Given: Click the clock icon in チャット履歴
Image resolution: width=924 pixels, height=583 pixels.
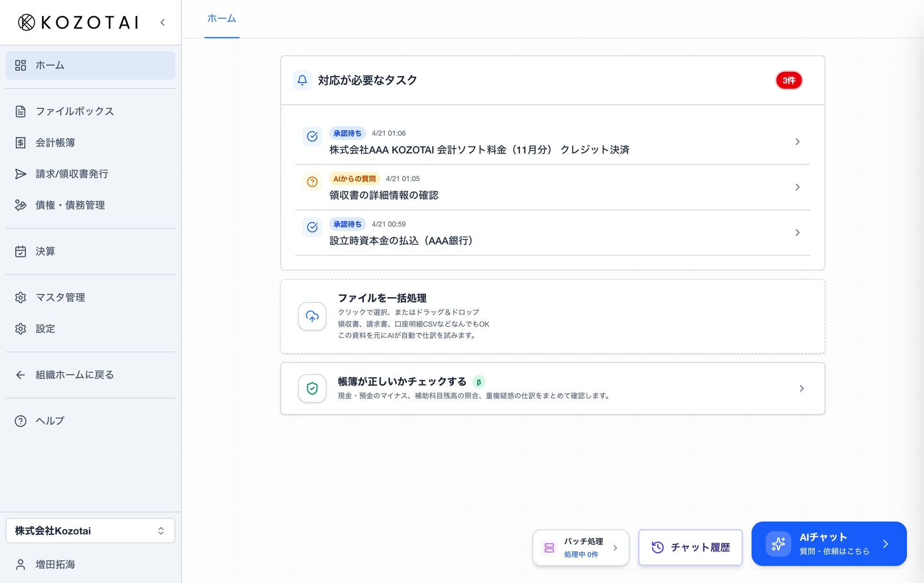Looking at the screenshot, I should (x=657, y=547).
